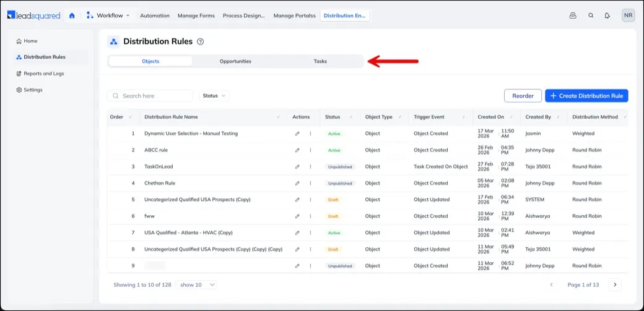The height and width of the screenshot is (311, 644).
Task: Click the Search here input field
Action: click(150, 96)
